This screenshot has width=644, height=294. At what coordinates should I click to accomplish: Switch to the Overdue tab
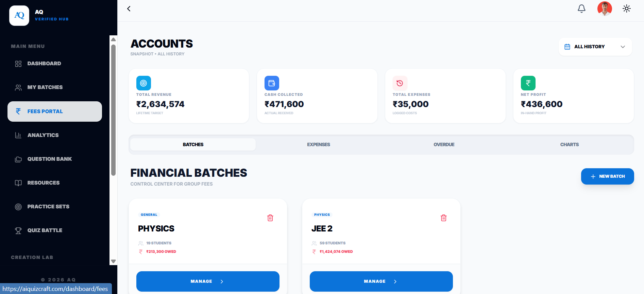click(x=444, y=144)
